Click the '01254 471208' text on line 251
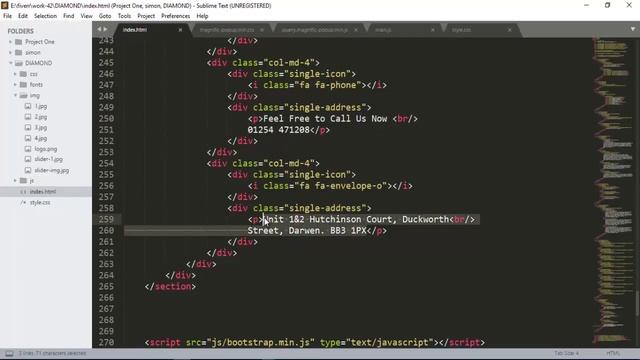 point(278,130)
